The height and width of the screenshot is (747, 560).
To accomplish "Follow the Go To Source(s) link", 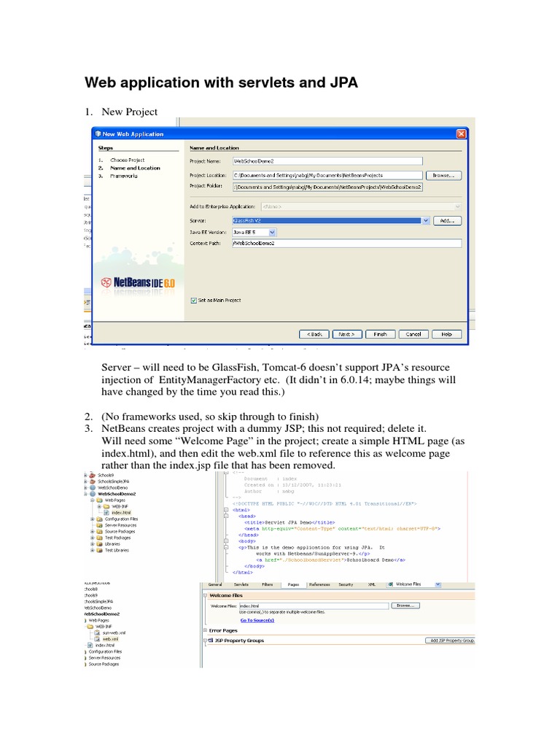I will [257, 620].
